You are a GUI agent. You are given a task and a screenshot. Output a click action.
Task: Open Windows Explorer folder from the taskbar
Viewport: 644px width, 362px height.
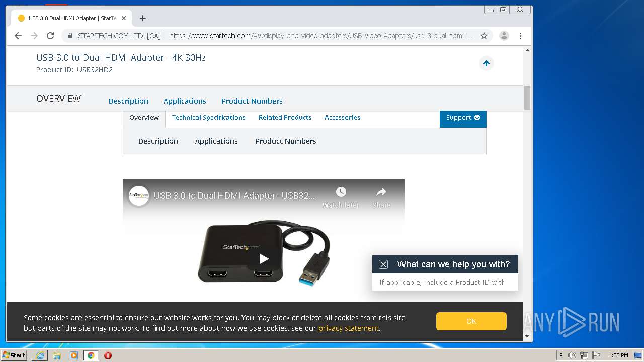click(57, 355)
